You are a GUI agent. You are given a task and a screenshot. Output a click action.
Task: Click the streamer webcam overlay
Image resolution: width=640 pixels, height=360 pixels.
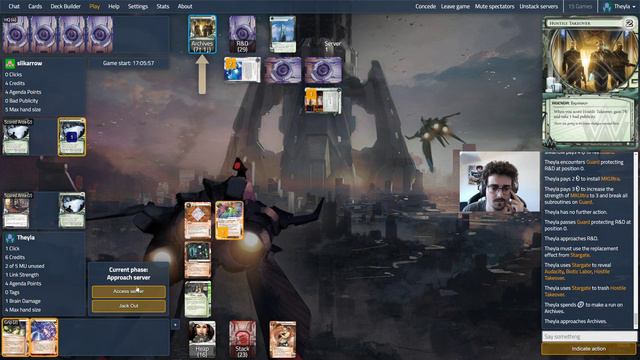coord(500,182)
